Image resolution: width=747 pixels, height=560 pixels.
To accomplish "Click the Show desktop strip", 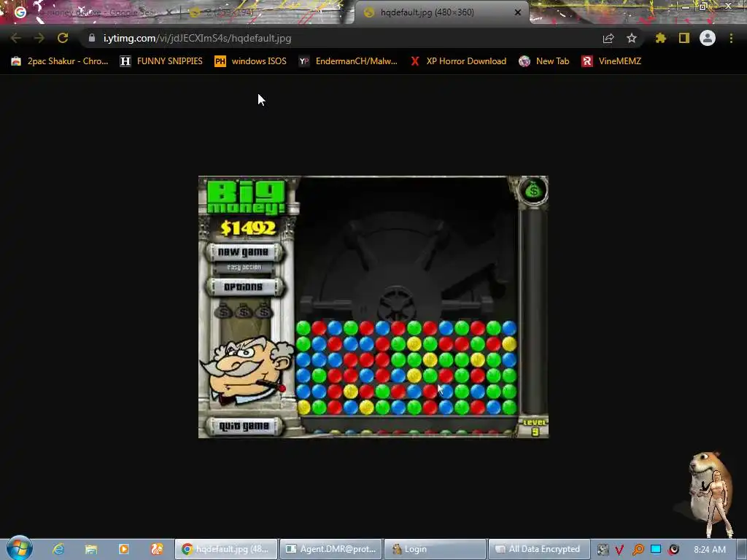I will (x=742, y=550).
